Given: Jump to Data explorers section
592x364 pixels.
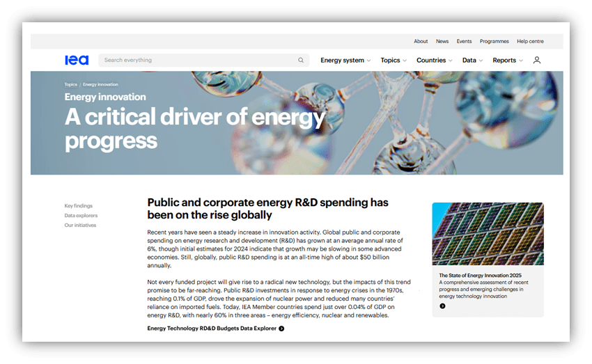Looking at the screenshot, I should coord(81,216).
